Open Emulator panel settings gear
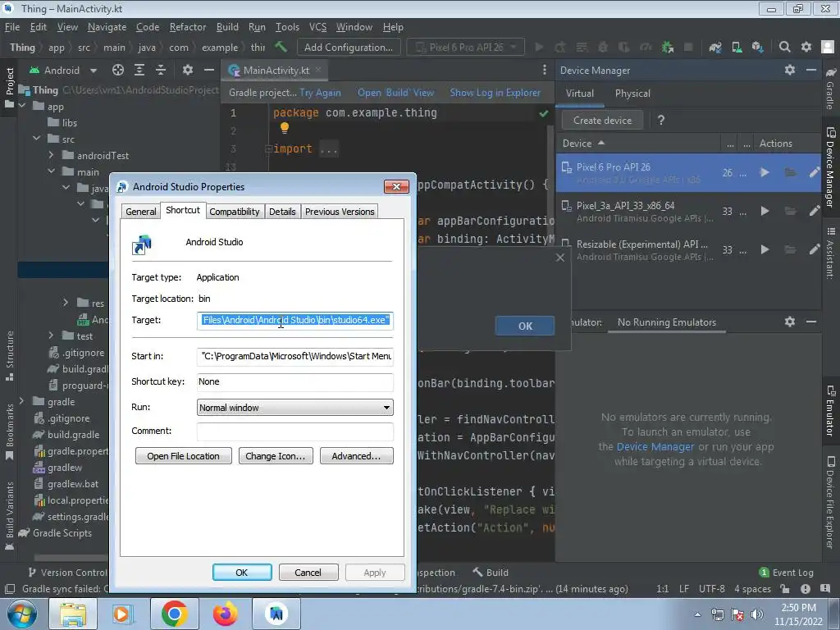Image resolution: width=840 pixels, height=630 pixels. [790, 322]
